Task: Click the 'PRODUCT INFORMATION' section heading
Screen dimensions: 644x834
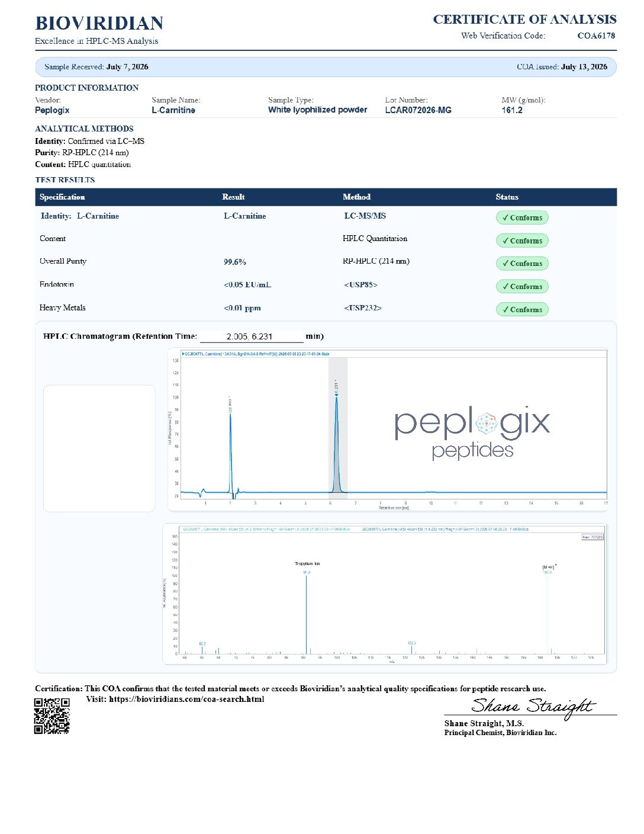Action: tap(86, 88)
